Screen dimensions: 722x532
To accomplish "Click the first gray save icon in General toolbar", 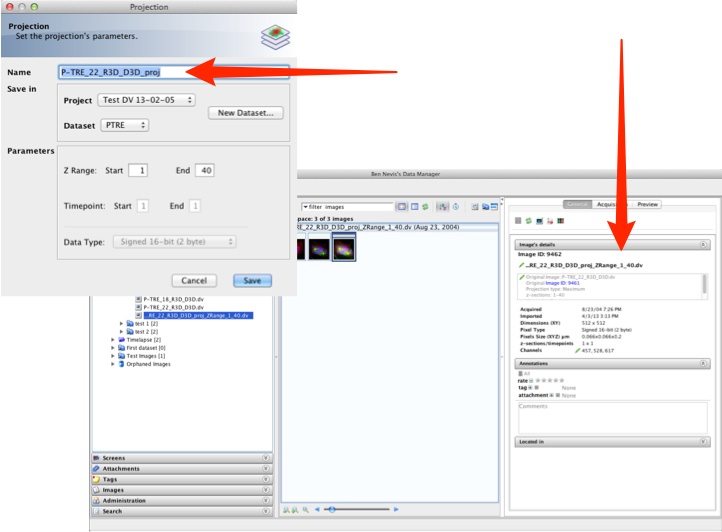I will point(517,220).
